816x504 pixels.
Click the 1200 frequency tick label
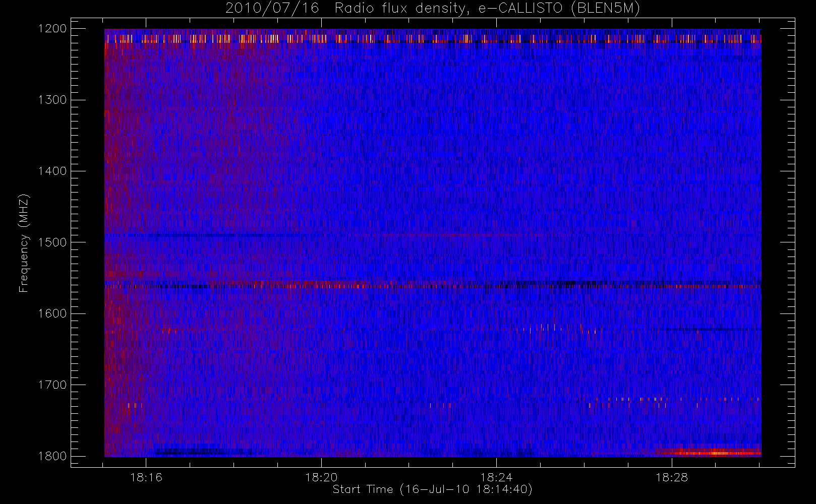[52, 29]
